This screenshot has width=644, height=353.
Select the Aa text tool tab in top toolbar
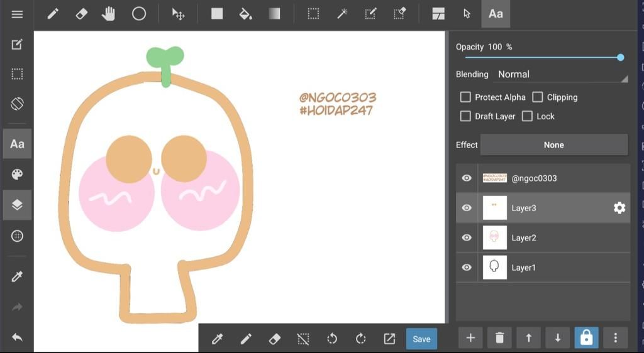[x=496, y=14]
